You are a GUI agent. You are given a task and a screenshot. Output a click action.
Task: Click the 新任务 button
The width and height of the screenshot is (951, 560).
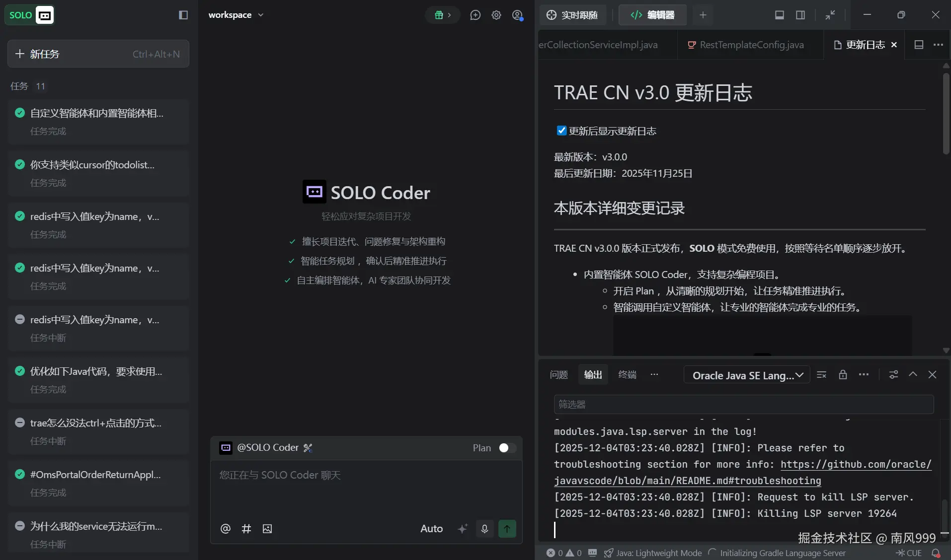98,54
